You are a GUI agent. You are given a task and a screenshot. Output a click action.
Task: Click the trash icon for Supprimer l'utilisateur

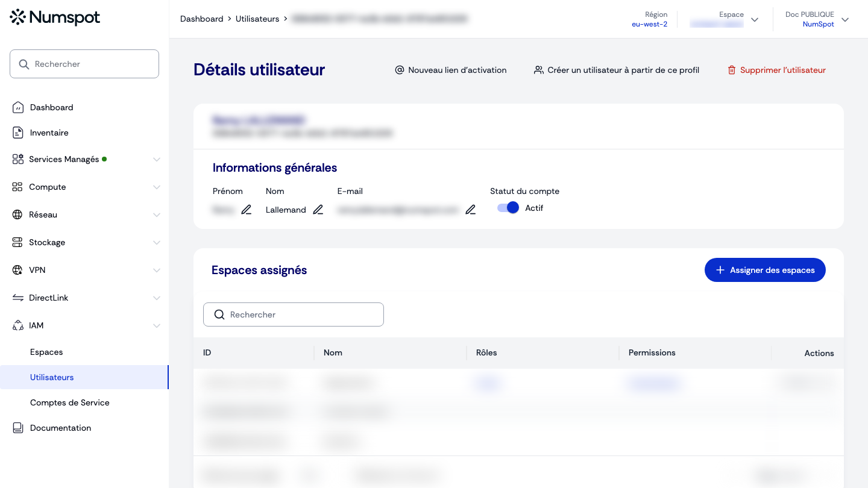732,70
